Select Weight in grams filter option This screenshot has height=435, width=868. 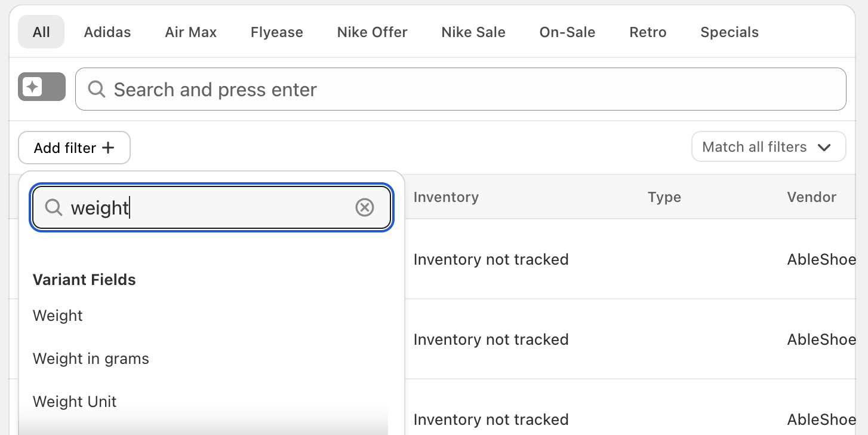(x=91, y=359)
